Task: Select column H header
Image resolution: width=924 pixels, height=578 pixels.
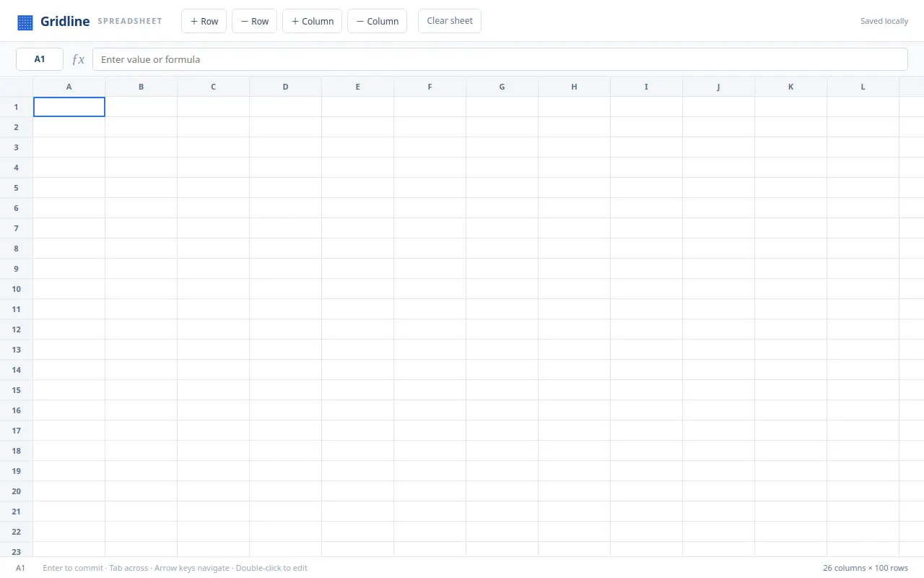Action: tap(575, 87)
